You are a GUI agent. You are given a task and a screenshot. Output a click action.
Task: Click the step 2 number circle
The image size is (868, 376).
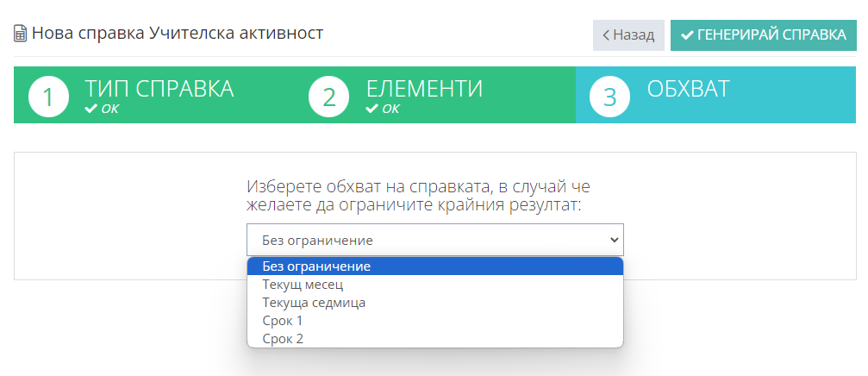(329, 97)
